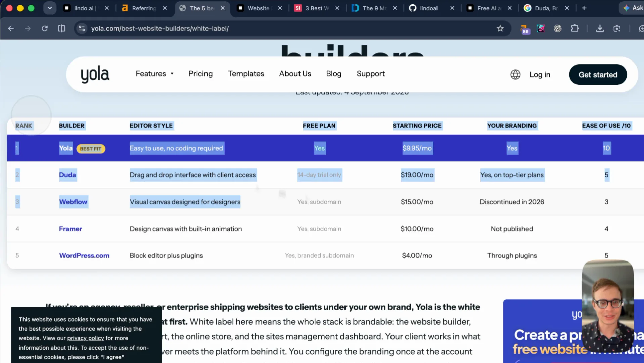The image size is (644, 363).
Task: Click the 'Through plugins' branding cell
Action: [512, 255]
